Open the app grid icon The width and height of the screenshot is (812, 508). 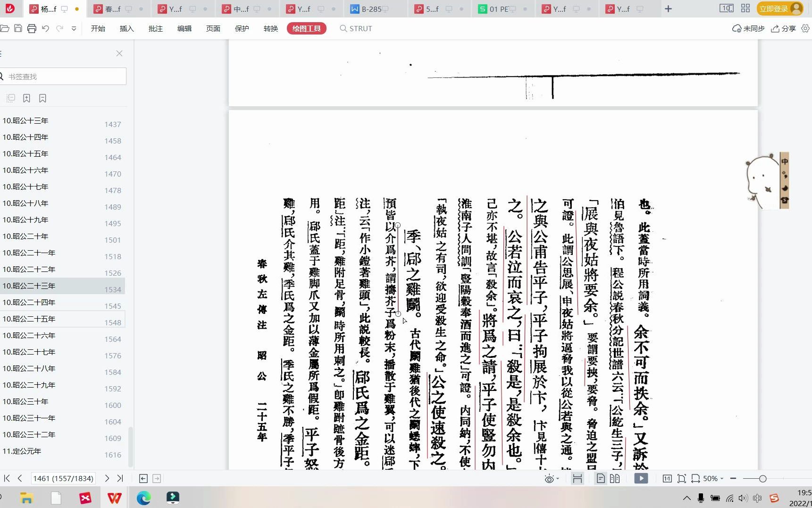[745, 8]
